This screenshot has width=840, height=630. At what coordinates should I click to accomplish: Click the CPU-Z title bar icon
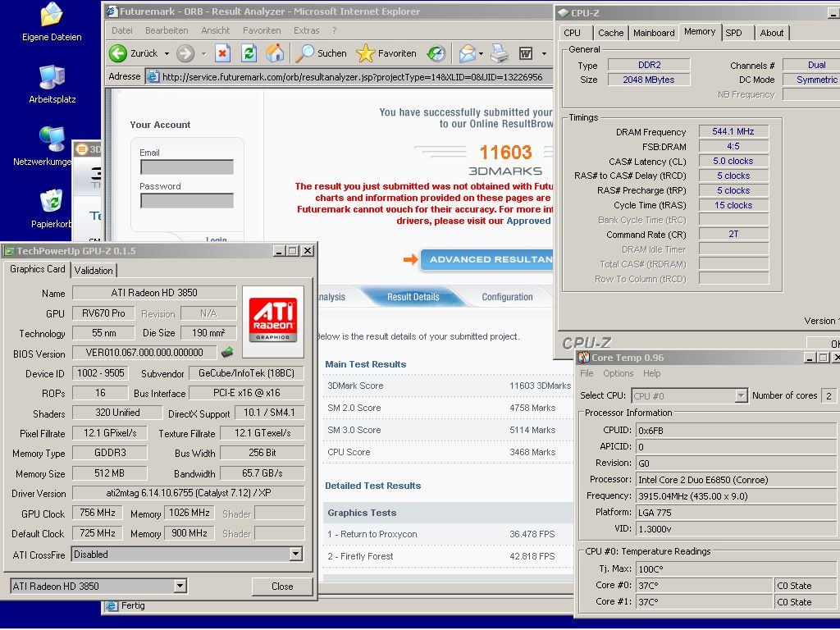coord(564,13)
